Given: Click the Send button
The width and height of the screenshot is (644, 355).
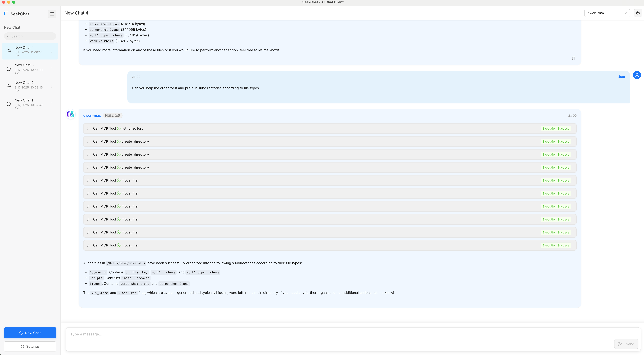Looking at the screenshot, I should tap(626, 344).
